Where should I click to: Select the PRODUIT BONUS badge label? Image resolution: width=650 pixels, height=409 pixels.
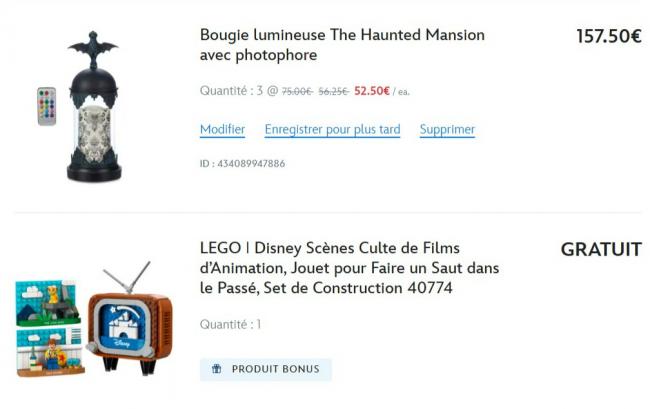tap(275, 369)
